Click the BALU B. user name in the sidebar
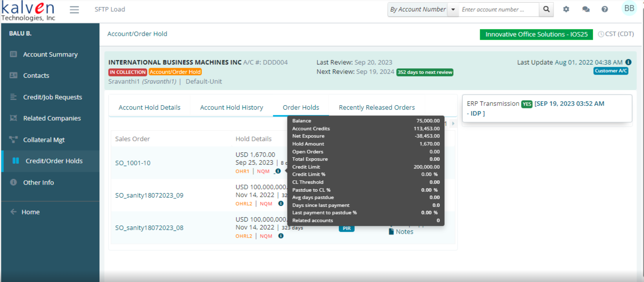This screenshot has height=282, width=644. point(20,33)
